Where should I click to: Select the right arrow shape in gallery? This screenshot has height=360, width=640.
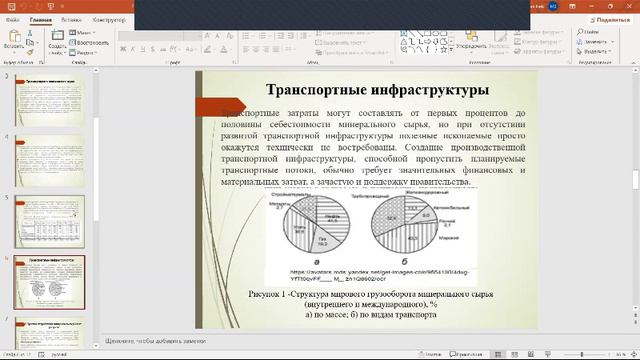(427, 42)
